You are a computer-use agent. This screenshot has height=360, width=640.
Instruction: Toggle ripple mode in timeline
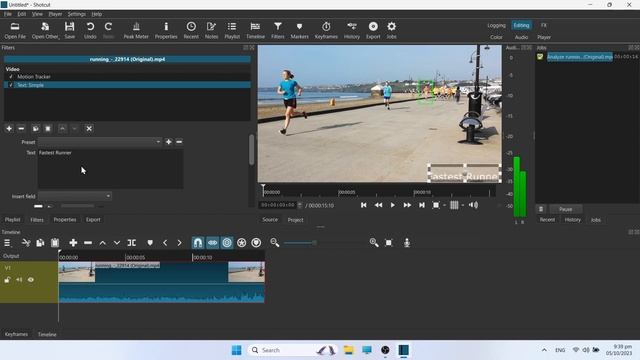[227, 243]
